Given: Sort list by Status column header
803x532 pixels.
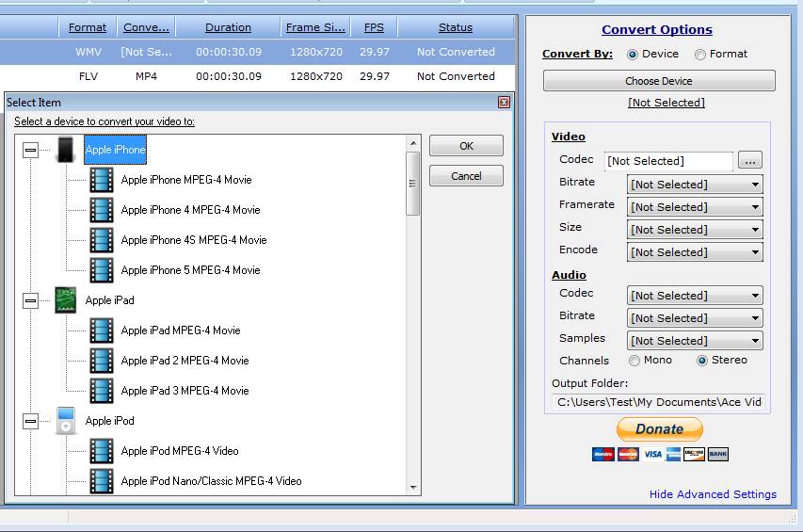Looking at the screenshot, I should [x=456, y=27].
